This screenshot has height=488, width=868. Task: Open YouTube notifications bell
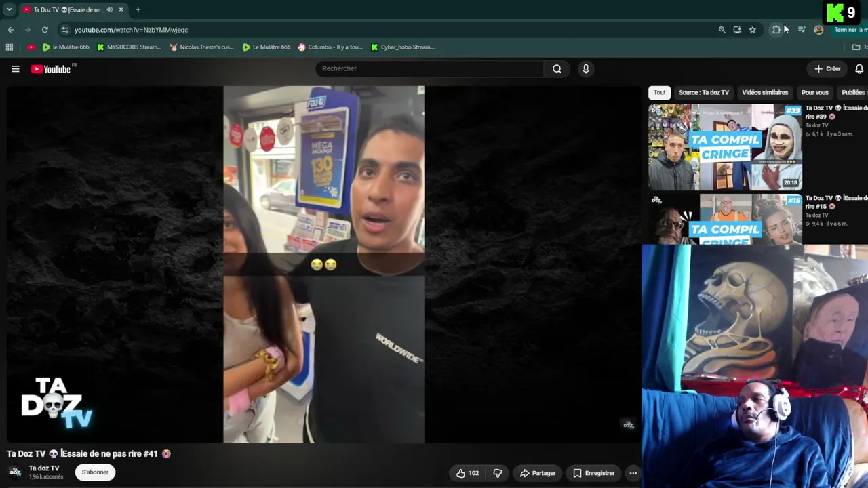coord(859,68)
